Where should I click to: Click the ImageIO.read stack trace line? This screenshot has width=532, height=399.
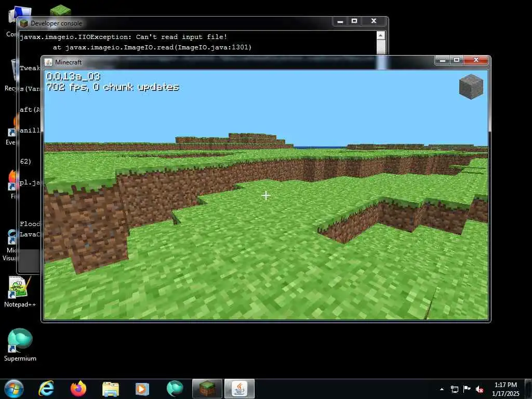[x=152, y=47]
